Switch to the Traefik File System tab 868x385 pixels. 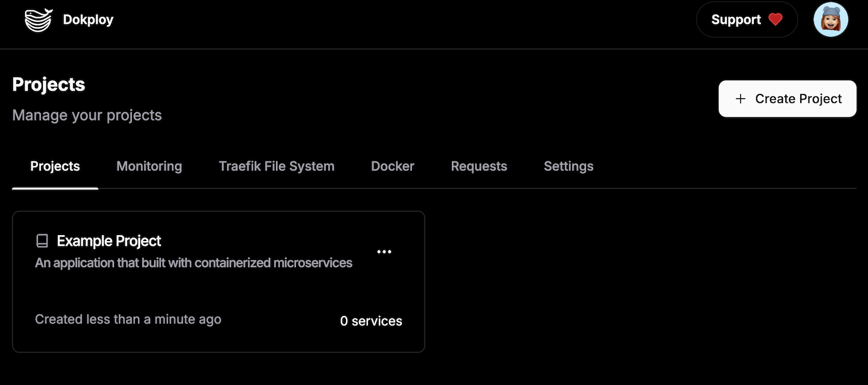(276, 166)
